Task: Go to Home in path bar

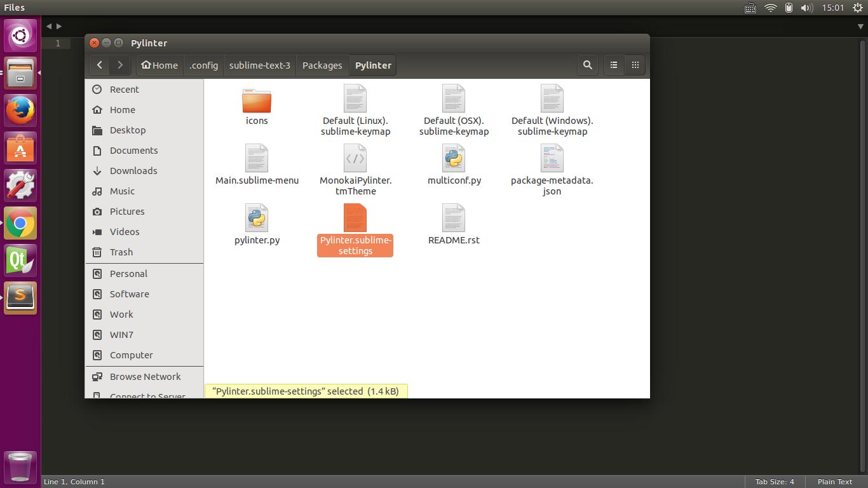Action: point(159,65)
